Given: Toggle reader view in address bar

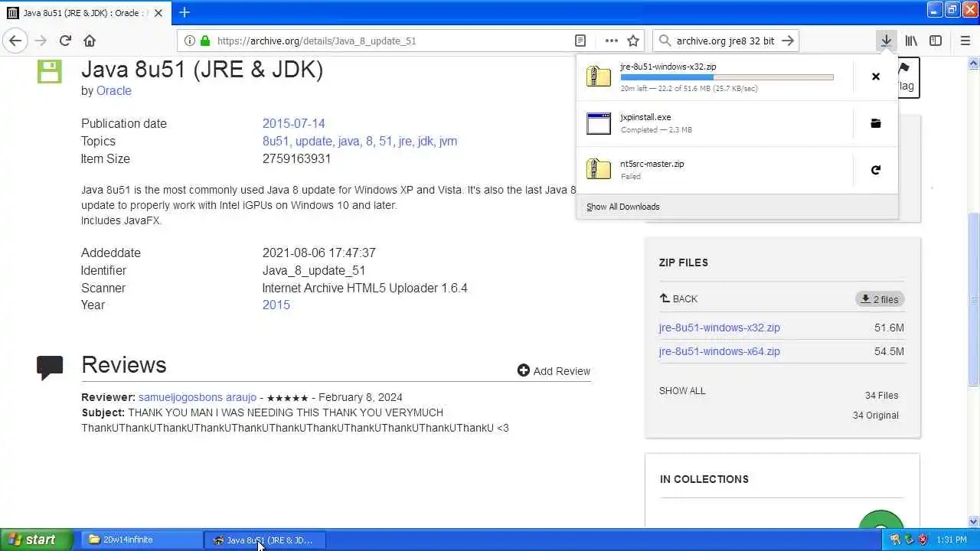Looking at the screenshot, I should click(580, 41).
